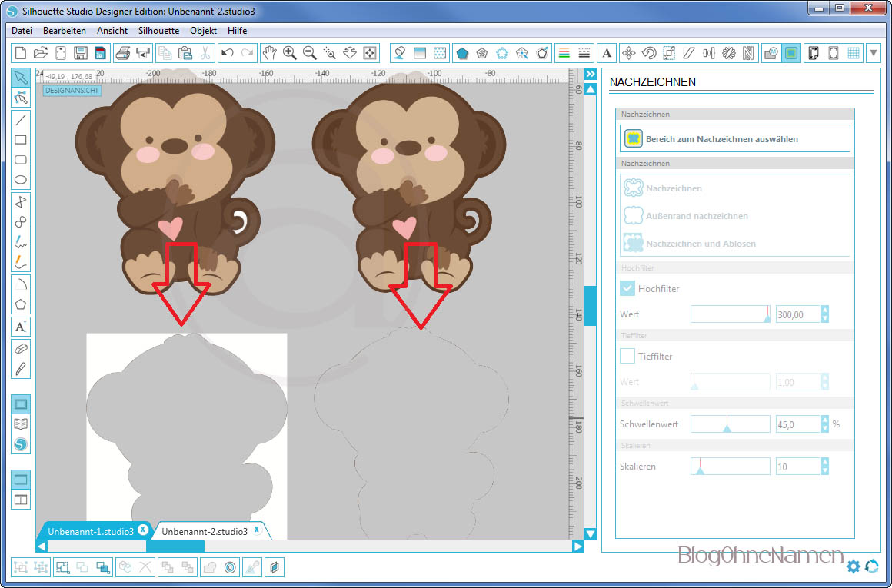The image size is (892, 588).
Task: Enable the Tieffilter checkbox
Action: [x=627, y=356]
